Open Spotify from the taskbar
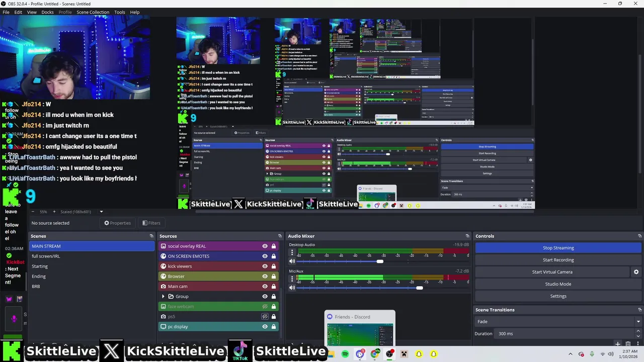The height and width of the screenshot is (362, 644). pos(345,354)
